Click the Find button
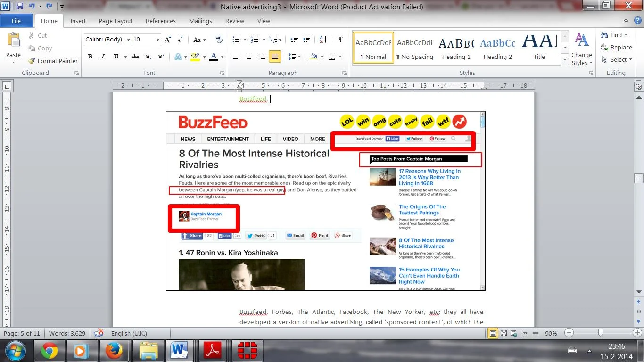This screenshot has width=644, height=362. click(x=614, y=35)
